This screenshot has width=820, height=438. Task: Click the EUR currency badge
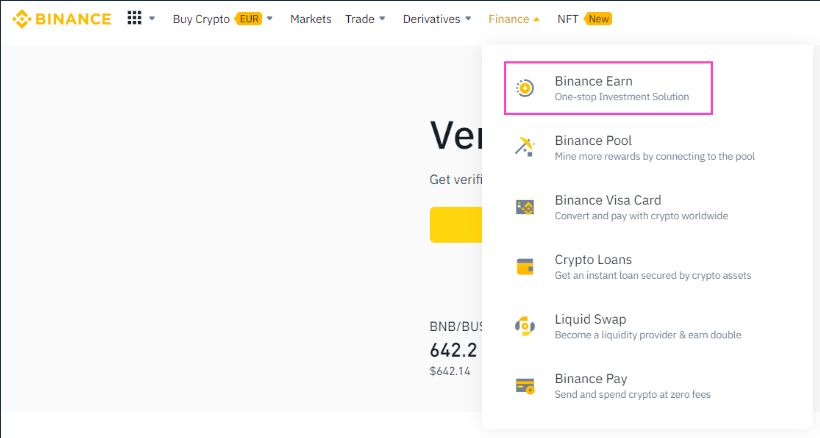249,19
